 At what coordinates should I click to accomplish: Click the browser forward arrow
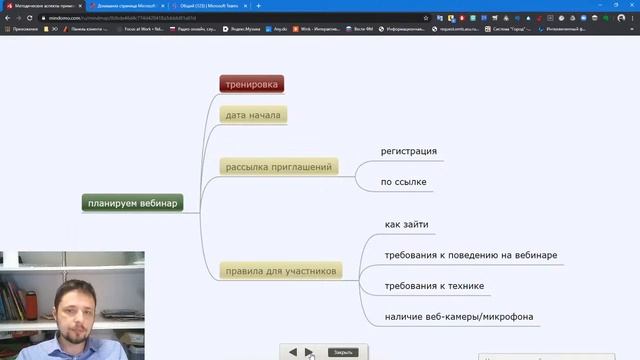click(x=18, y=18)
